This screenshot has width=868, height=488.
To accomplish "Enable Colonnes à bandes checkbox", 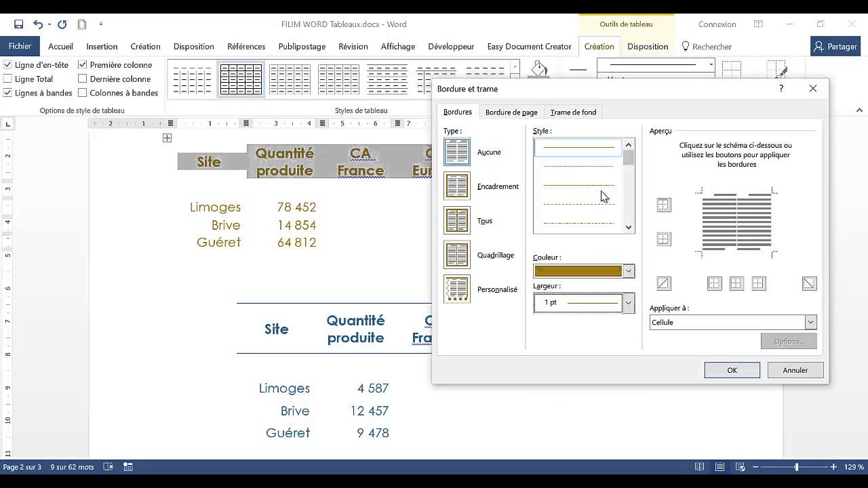I will (83, 93).
